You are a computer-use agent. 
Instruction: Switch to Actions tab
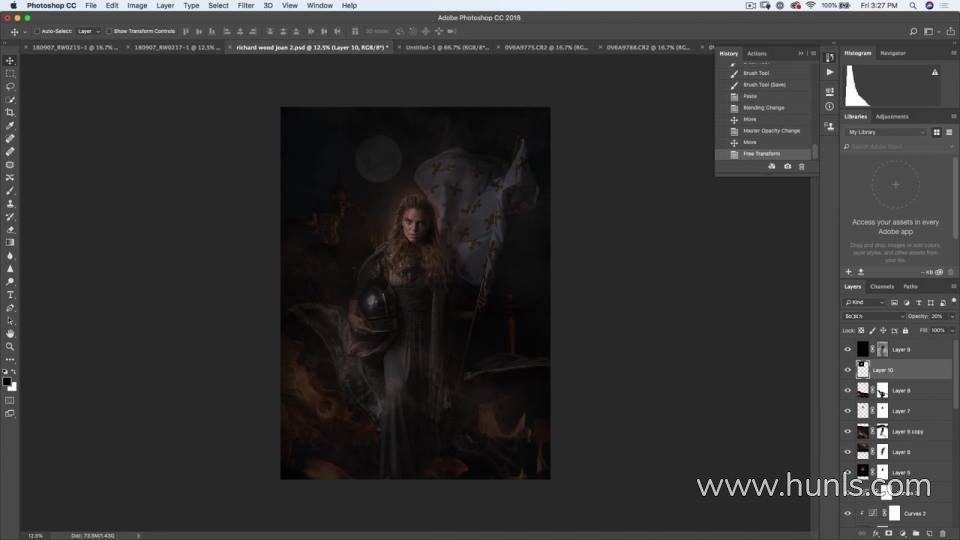757,53
